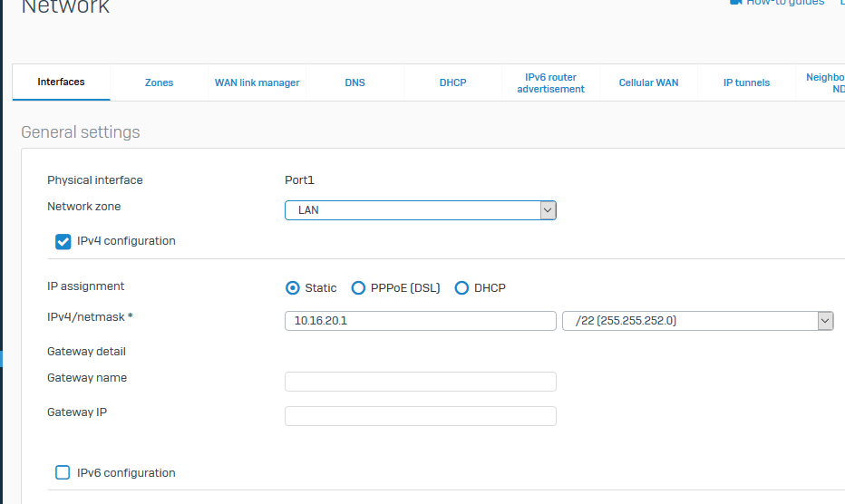Image resolution: width=845 pixels, height=504 pixels.
Task: Select the DHCP tab
Action: tap(452, 82)
